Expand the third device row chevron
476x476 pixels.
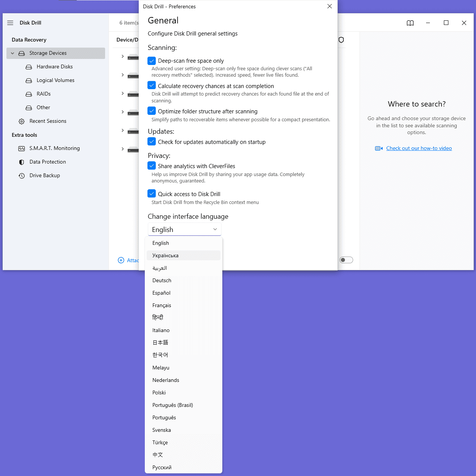(122, 93)
